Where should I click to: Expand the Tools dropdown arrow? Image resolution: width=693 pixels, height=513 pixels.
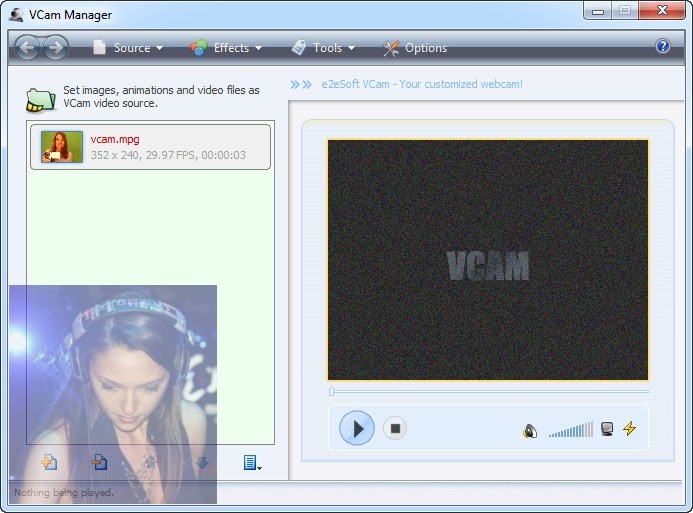(352, 48)
